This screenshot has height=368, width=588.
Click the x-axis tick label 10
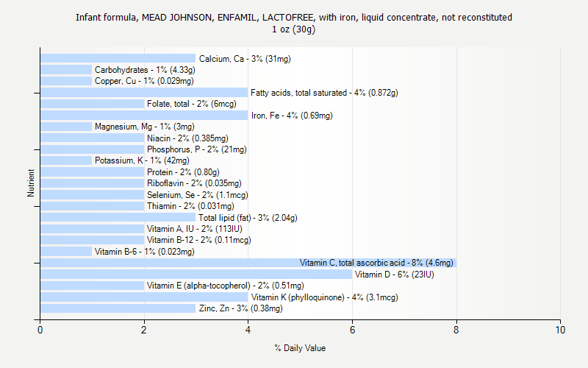561,330
